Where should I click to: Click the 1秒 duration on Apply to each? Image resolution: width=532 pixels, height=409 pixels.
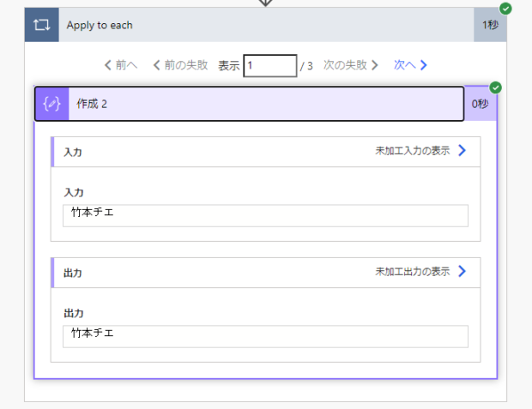click(489, 25)
